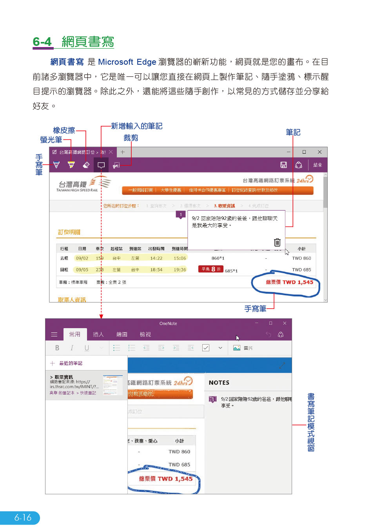This screenshot has height=532, width=392.
Task: Switch to the 檢視 tab in OneNote
Action: coord(145,334)
